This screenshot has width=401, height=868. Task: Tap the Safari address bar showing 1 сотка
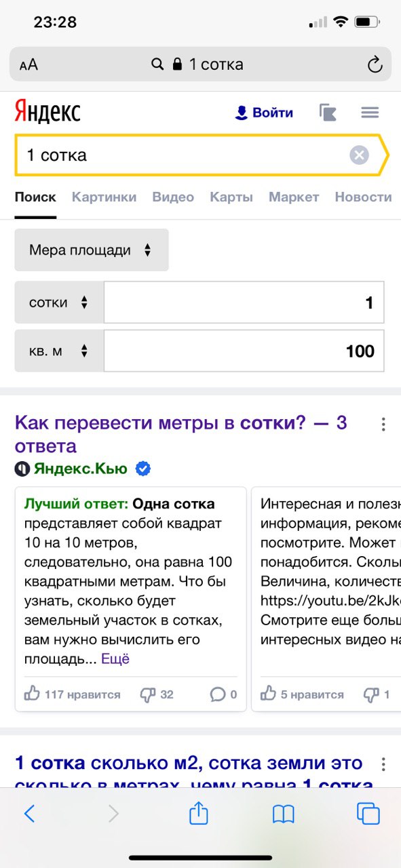[x=200, y=64]
